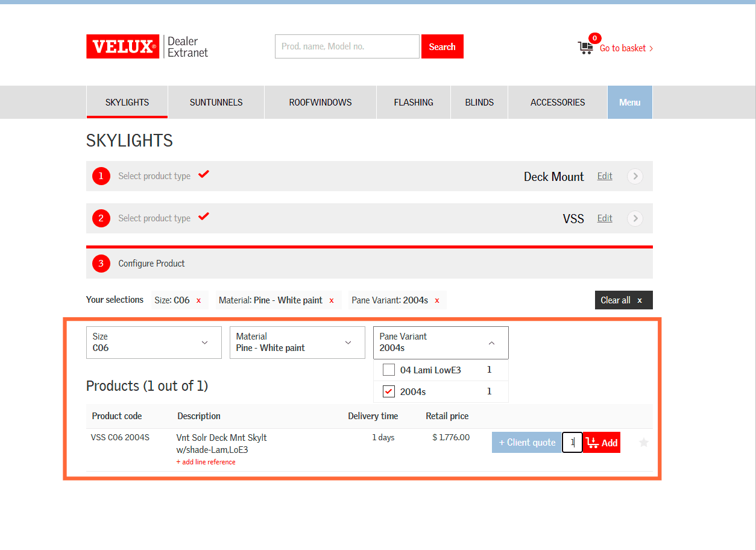Click Go to basket link
Viewport: 756px width, 550px height.
pyautogui.click(x=626, y=48)
